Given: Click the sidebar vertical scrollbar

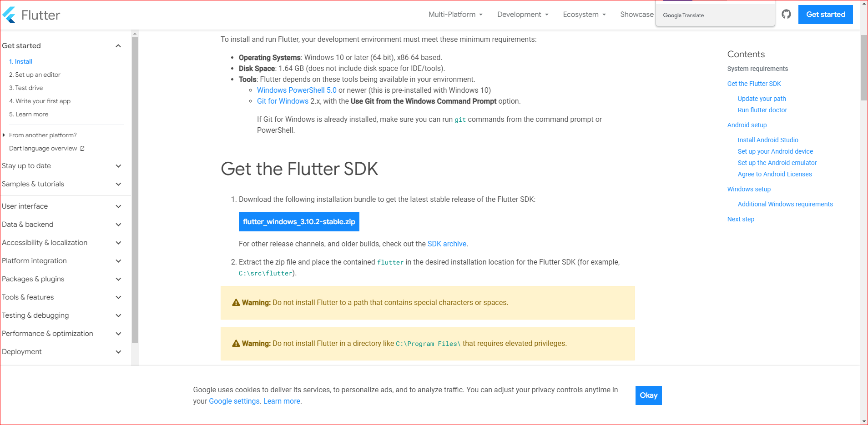Looking at the screenshot, I should pos(135,190).
